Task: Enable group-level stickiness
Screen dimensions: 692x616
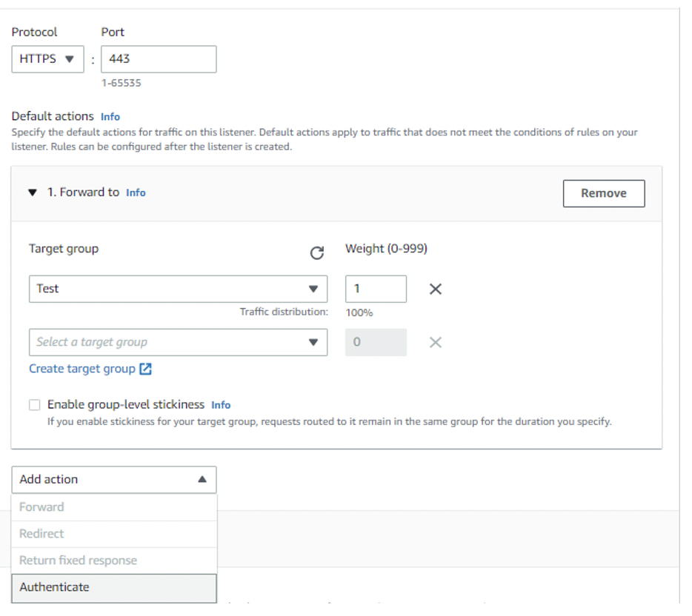Action: (x=34, y=405)
